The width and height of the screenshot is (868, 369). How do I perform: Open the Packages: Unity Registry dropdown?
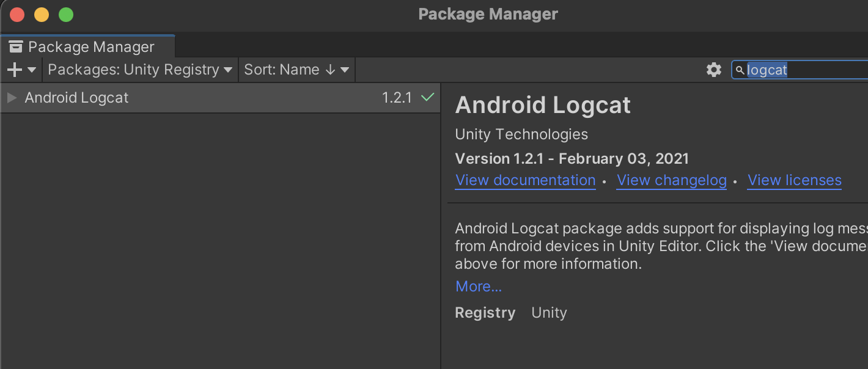(140, 70)
